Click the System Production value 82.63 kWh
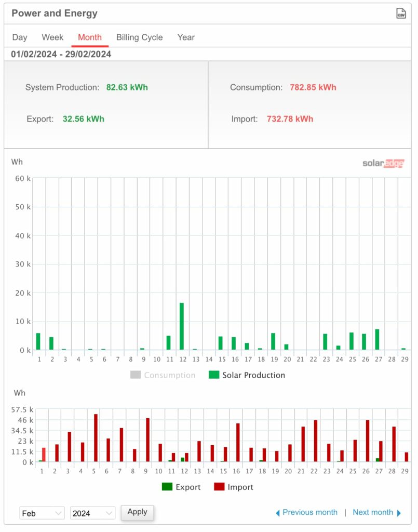This screenshot has height=532, width=418. click(127, 87)
